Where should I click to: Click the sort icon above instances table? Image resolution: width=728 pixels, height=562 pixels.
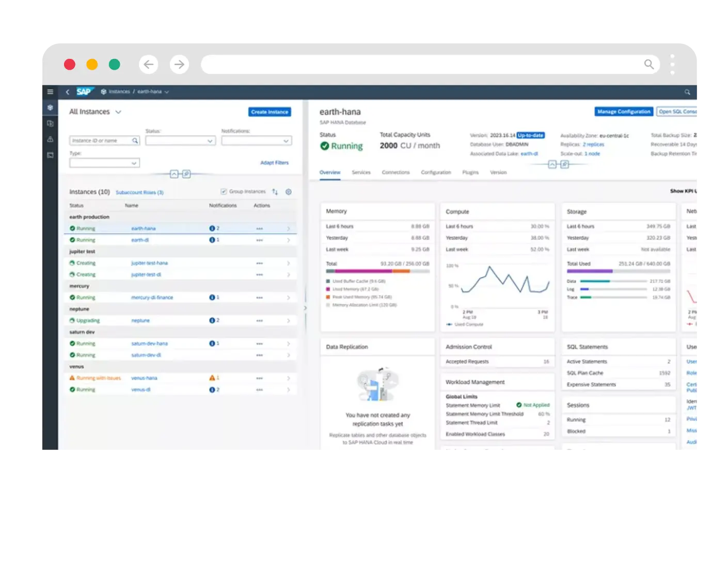point(275,192)
